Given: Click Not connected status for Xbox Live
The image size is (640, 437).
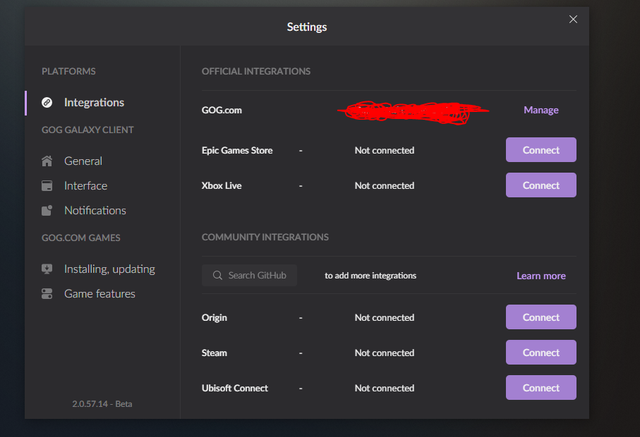Looking at the screenshot, I should coord(384,186).
